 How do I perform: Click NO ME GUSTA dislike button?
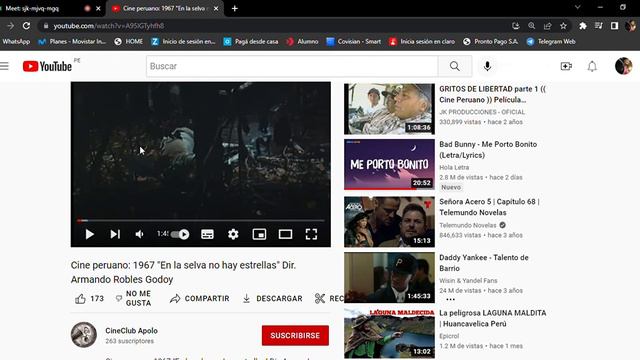coord(133,298)
